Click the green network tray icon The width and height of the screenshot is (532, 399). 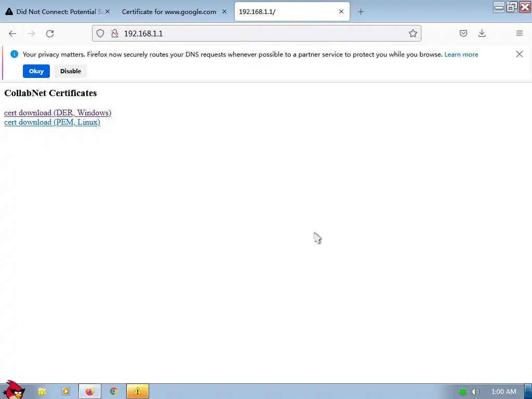point(463,392)
